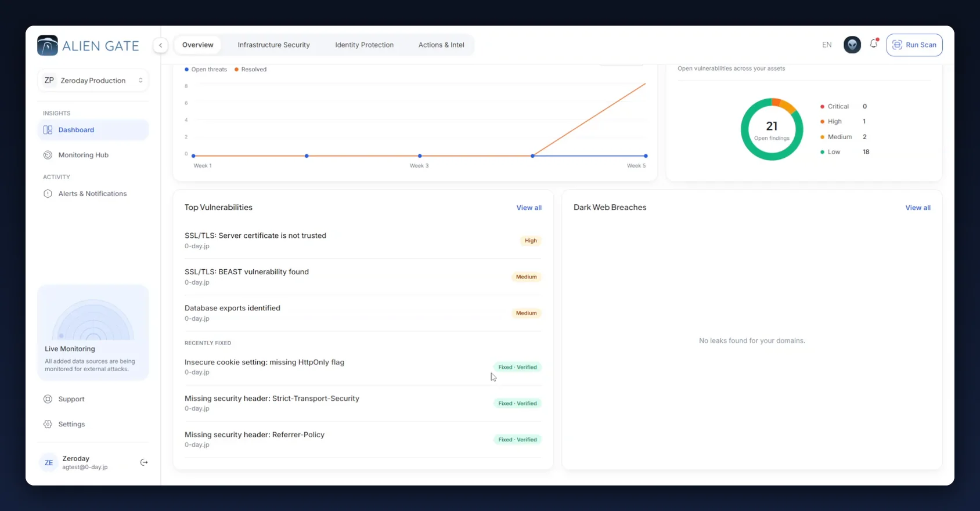
Task: Open the missing Strict-Transport-Security header item
Action: [x=363, y=403]
